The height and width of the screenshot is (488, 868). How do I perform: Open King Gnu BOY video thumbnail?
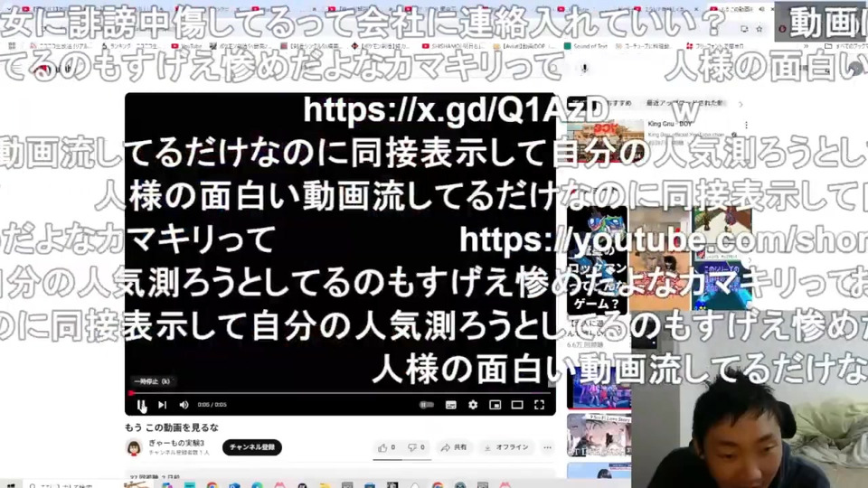click(605, 141)
